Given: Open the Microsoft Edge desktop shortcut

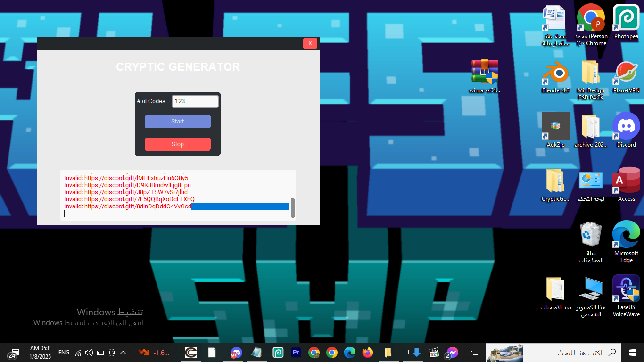Looking at the screenshot, I should pyautogui.click(x=626, y=241).
